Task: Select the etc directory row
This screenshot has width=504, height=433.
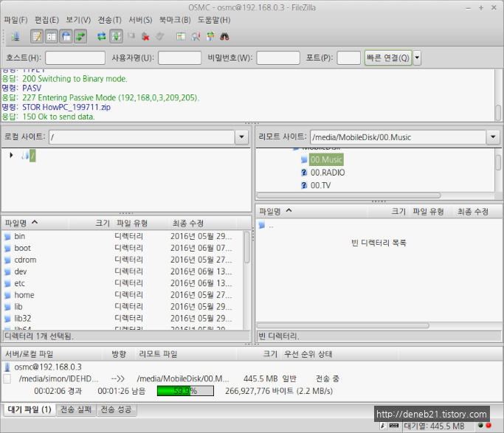Action: pyautogui.click(x=122, y=283)
